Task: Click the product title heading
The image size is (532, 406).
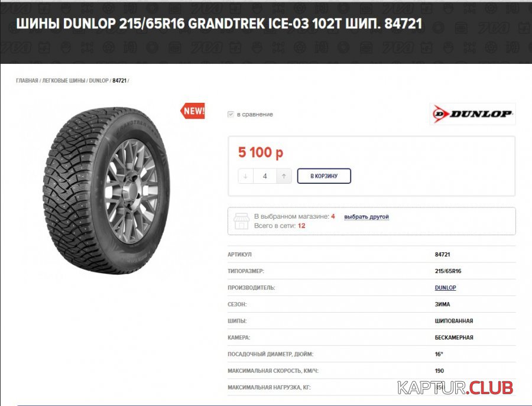Action: [x=219, y=24]
